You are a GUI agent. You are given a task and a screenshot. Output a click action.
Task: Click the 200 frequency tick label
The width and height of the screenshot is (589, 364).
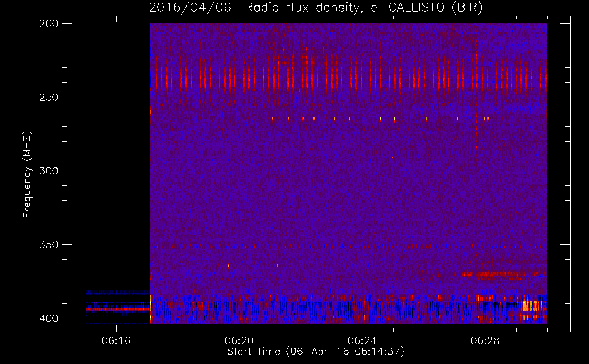(x=49, y=24)
